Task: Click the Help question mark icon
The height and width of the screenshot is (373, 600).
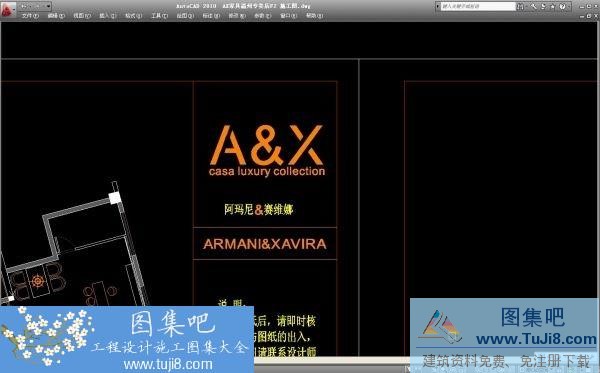Action: point(562,7)
